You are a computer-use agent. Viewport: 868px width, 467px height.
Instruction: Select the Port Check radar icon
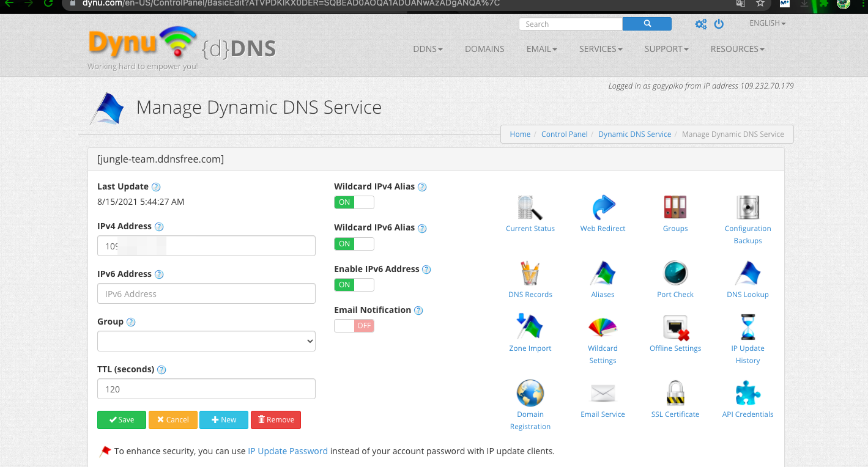point(675,274)
